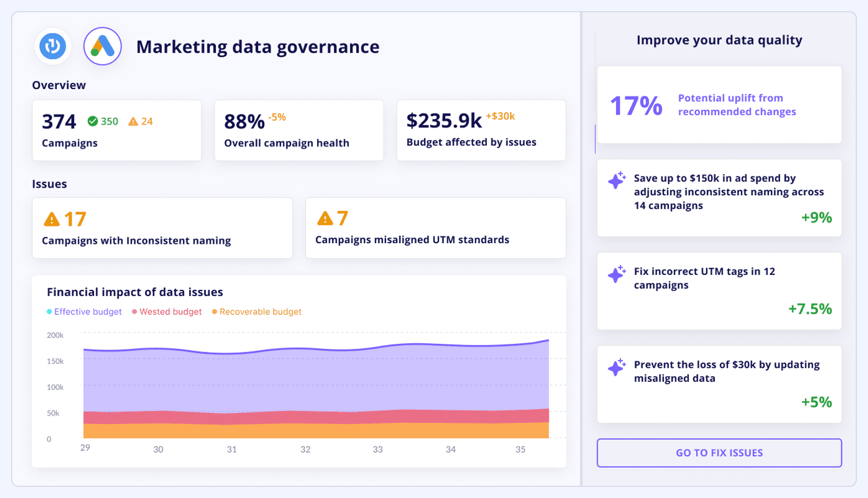Image resolution: width=868 pixels, height=498 pixels.
Task: Click the week 33 label on the chart axis
Action: 378,448
